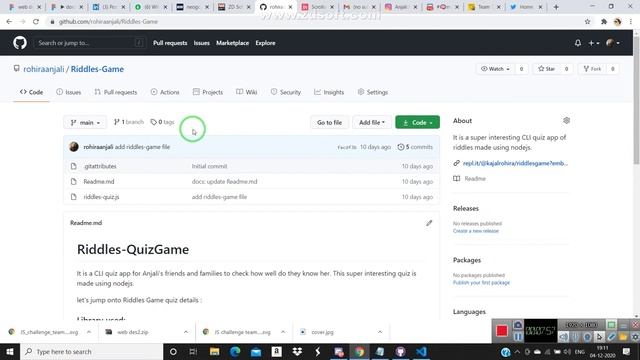Open the green Code download dropdown
Image resolution: width=640 pixels, height=360 pixels.
click(x=417, y=122)
